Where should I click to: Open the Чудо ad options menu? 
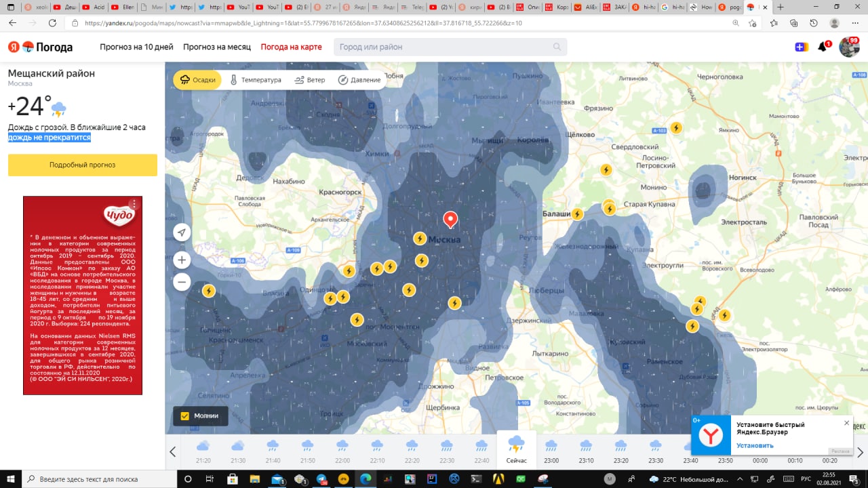(134, 204)
